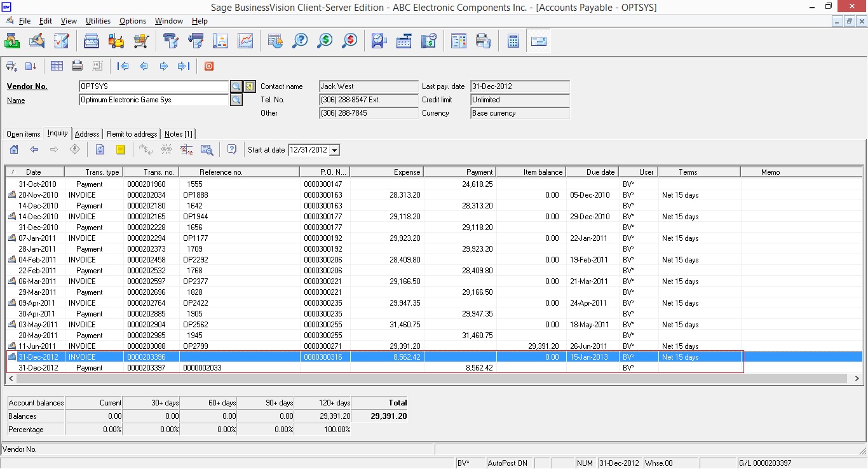868x469 pixels.
Task: Click the line chart graph icon
Action: pyautogui.click(x=245, y=41)
